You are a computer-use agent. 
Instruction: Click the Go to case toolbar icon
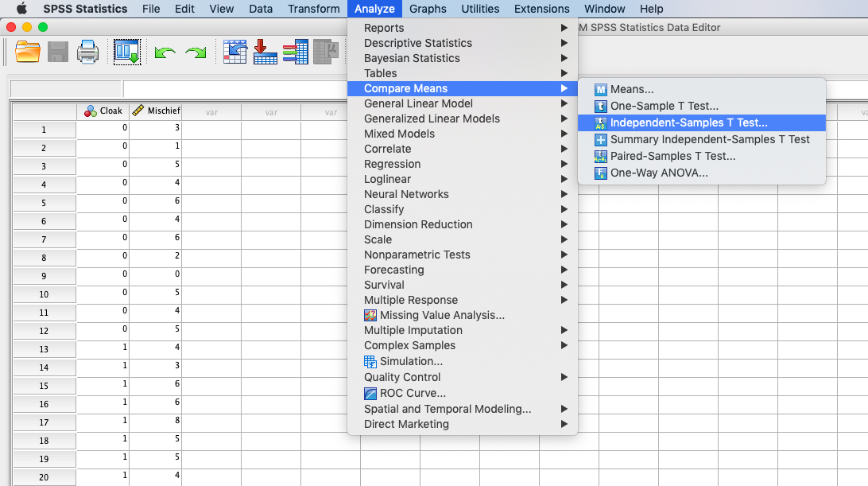coord(234,52)
